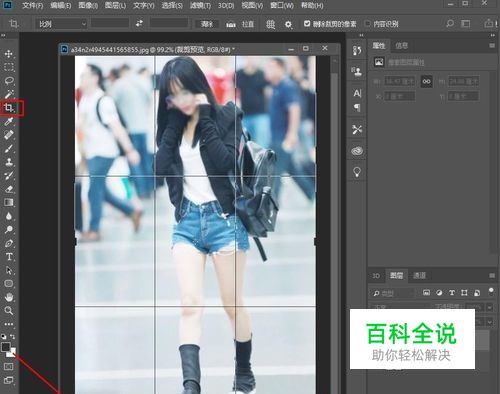Screen dimensions: 500x394
Task: Toggle the layer filter switch on
Action: [491, 292]
